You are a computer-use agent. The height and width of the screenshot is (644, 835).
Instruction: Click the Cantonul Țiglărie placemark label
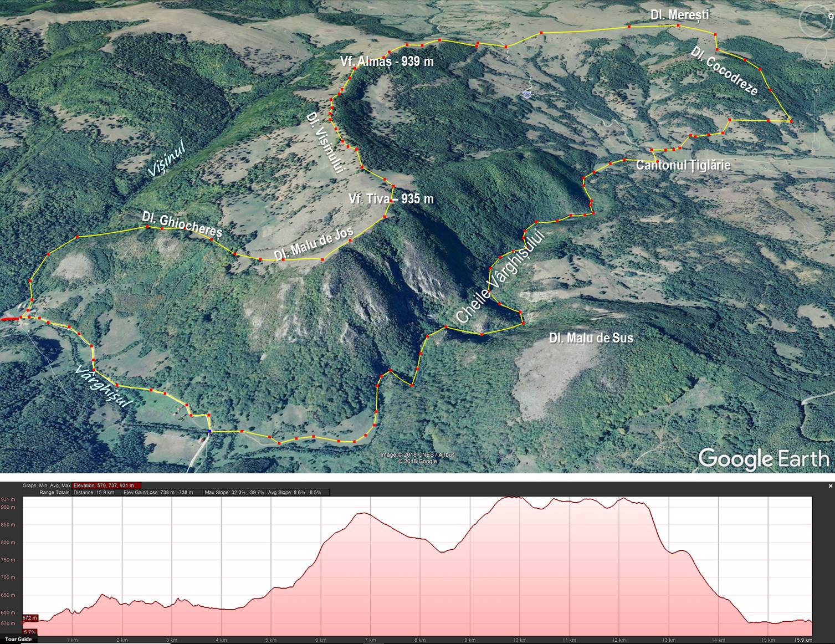tap(683, 165)
